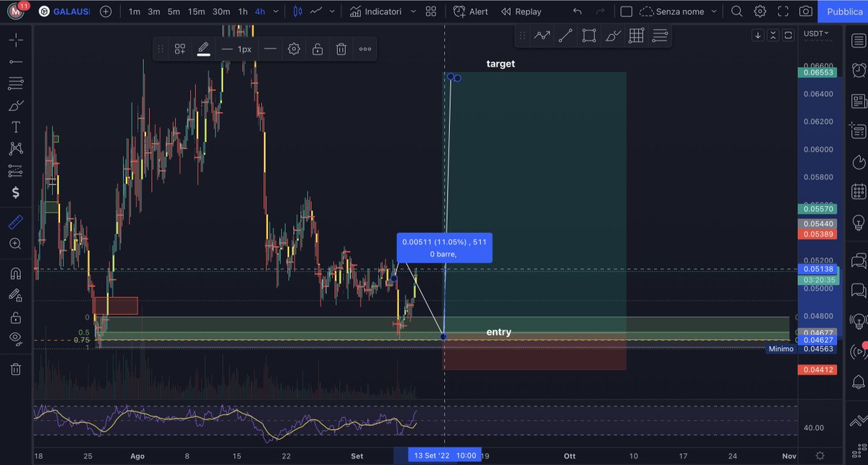Toggle magnet mode
The width and height of the screenshot is (868, 465).
pos(15,273)
